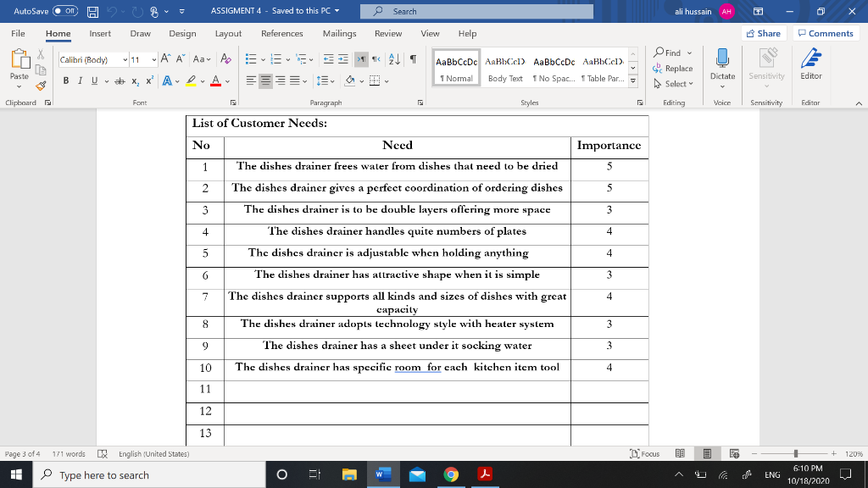Expand the Styles gallery More arrow

633,80
